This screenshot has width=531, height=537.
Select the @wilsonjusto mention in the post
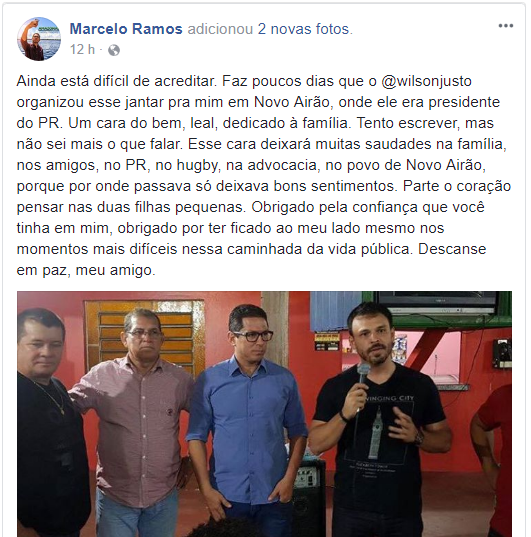tap(427, 81)
